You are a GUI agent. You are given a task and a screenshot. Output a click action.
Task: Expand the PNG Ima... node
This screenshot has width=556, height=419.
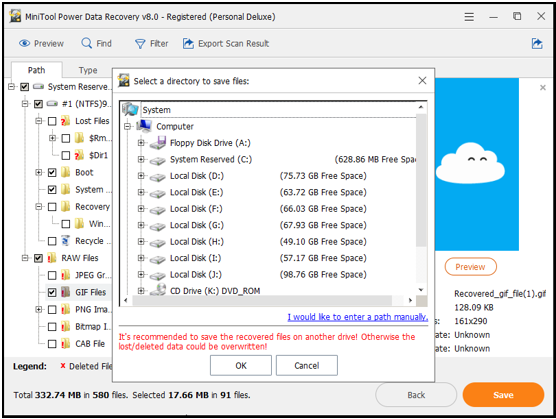point(38,309)
